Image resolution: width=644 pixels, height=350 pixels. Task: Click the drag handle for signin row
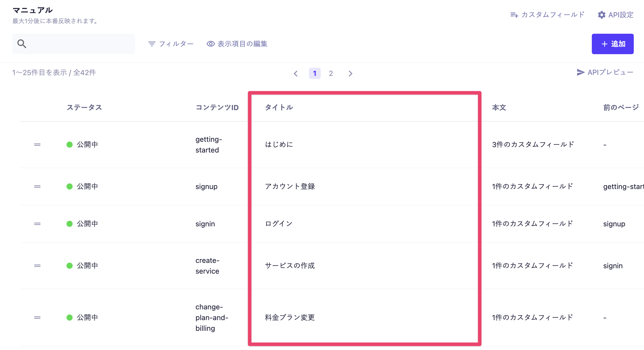pyautogui.click(x=37, y=224)
